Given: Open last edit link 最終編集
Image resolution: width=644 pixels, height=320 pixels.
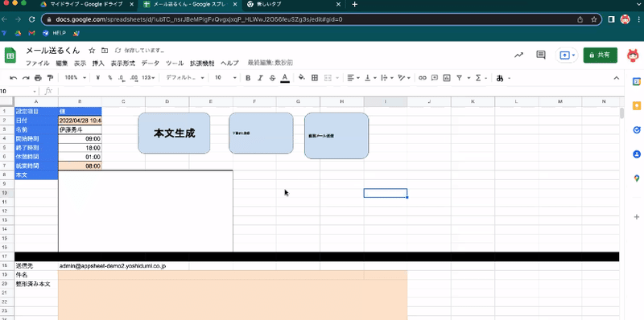Looking at the screenshot, I should [270, 64].
